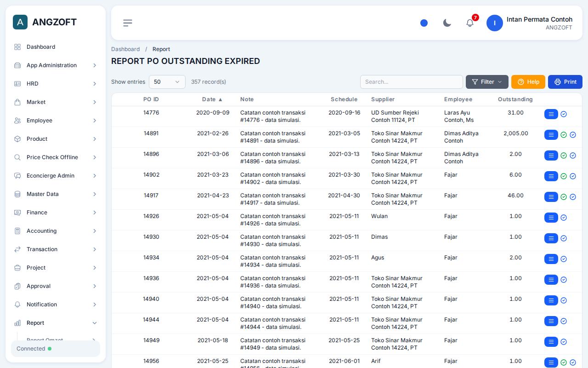The image size is (588, 368).
Task: Click the blue theme color dot
Action: 424,23
